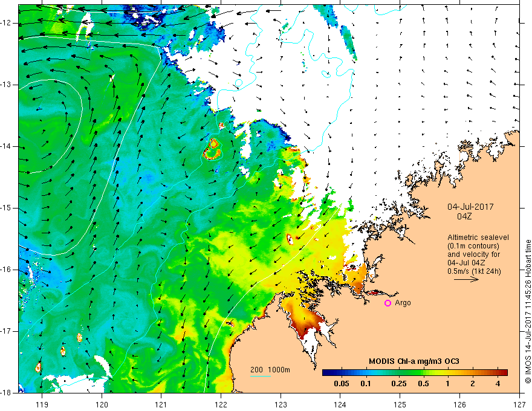Screen dimensions: 532x411
Task: Click the '4' colorbar tick label
Action: click(x=498, y=384)
